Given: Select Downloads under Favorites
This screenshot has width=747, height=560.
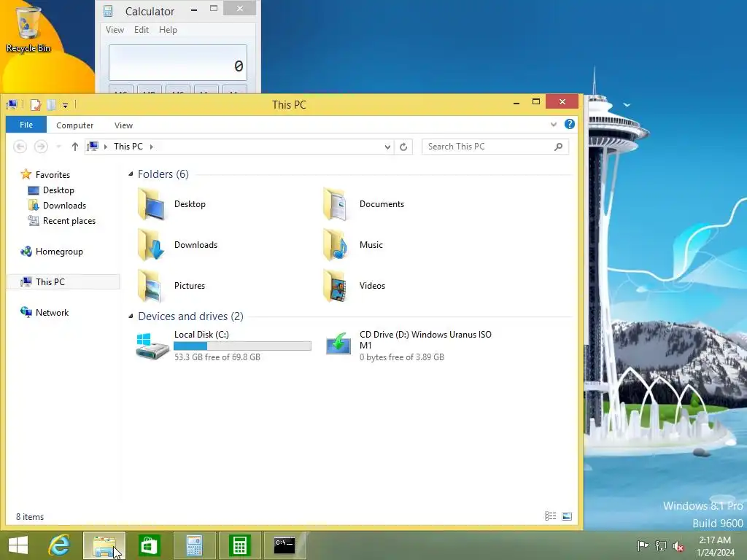Looking at the screenshot, I should coord(64,205).
